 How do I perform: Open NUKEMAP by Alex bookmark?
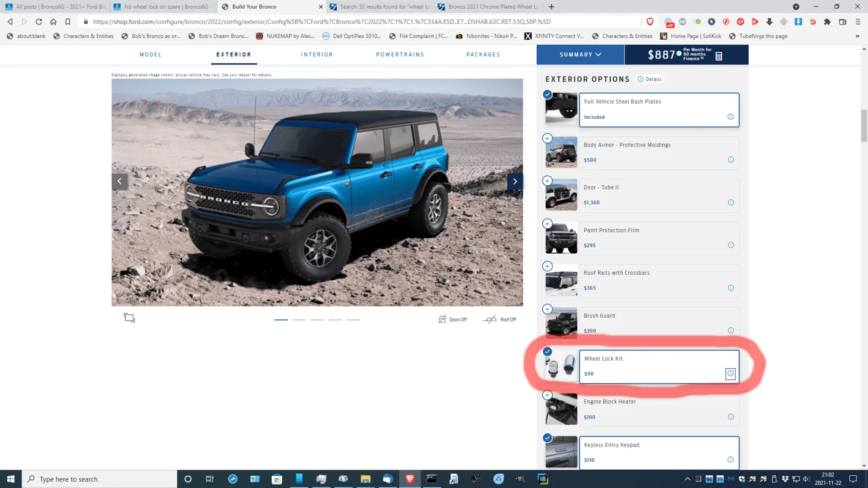[286, 36]
